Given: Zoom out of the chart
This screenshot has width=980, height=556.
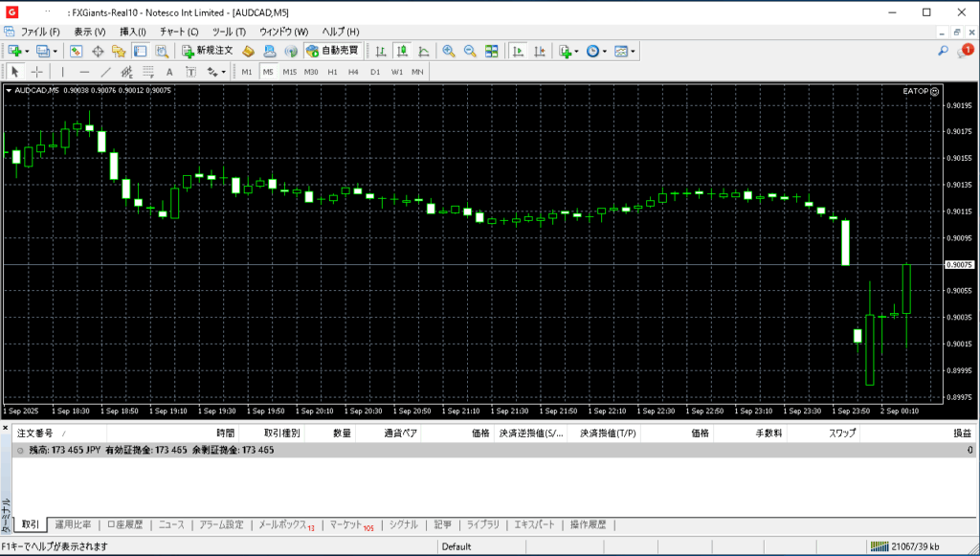Looking at the screenshot, I should pos(469,51).
